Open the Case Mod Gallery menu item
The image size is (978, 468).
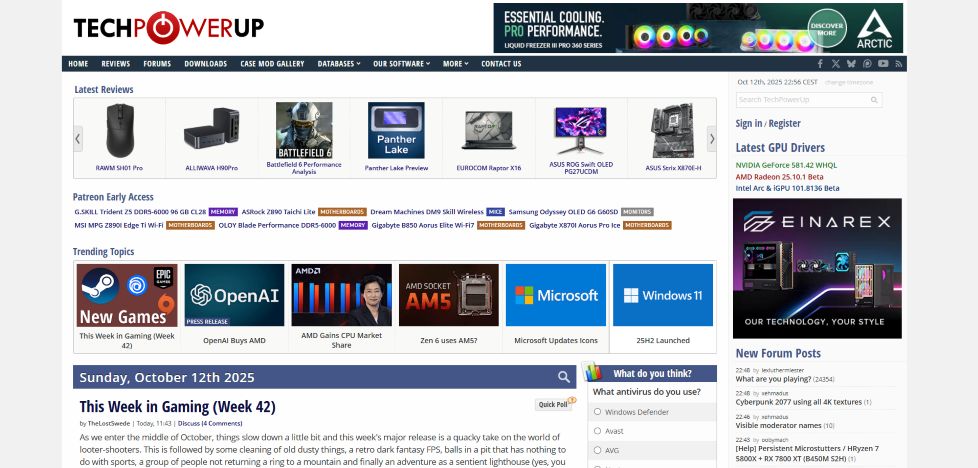pyautogui.click(x=272, y=64)
